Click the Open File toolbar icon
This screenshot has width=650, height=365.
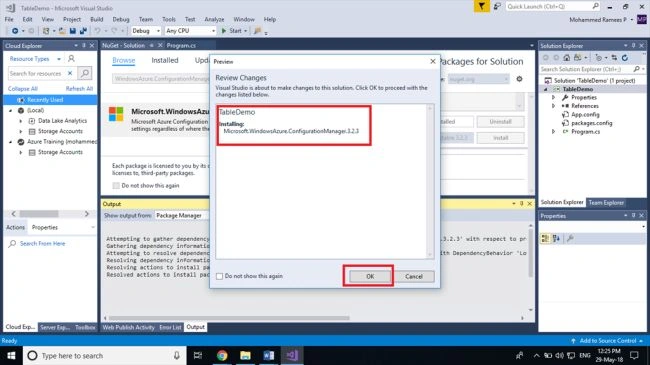(62, 31)
